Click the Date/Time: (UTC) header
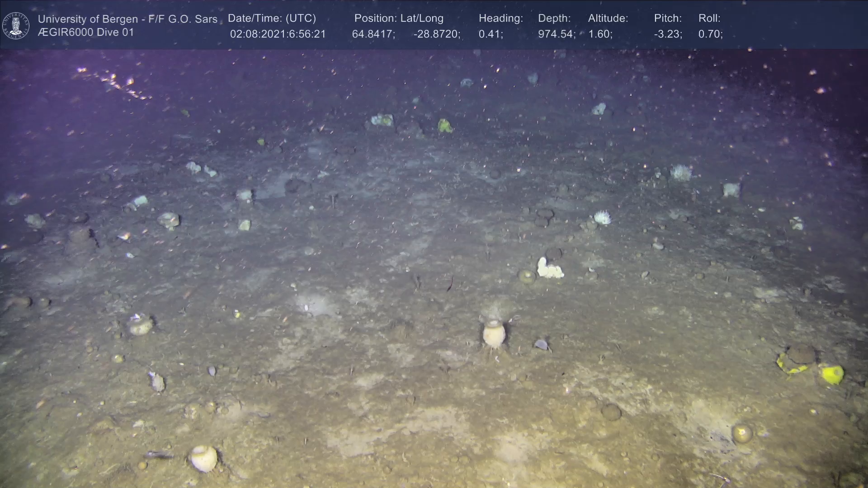868x488 pixels. click(272, 19)
